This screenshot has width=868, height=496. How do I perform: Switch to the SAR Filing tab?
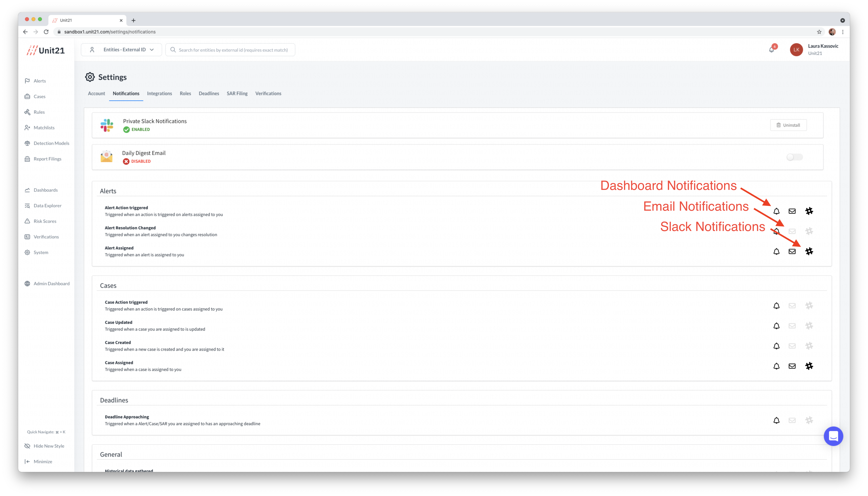click(237, 93)
